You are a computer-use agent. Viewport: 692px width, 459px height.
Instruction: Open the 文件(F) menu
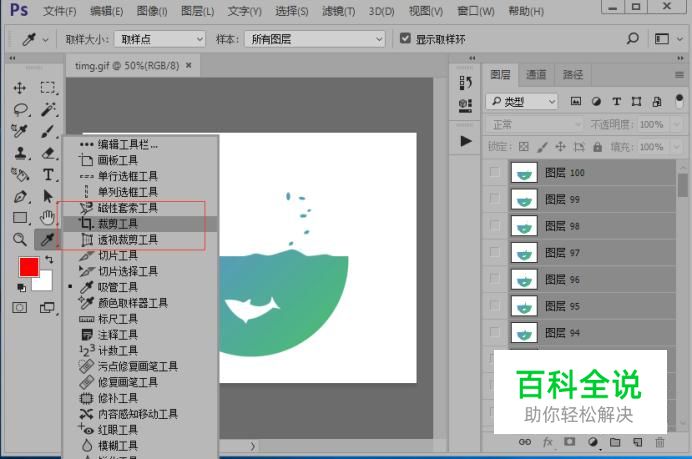(x=60, y=11)
